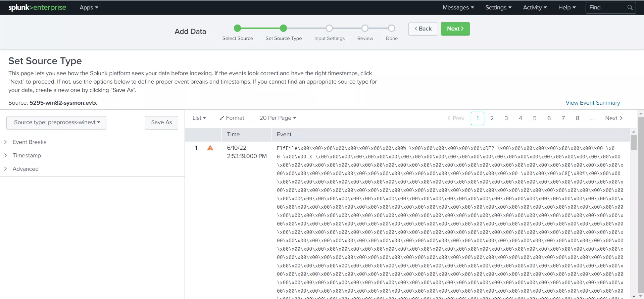Screen dimensions: 644x299
Task: Go to results page 5
Action: pyautogui.click(x=535, y=118)
